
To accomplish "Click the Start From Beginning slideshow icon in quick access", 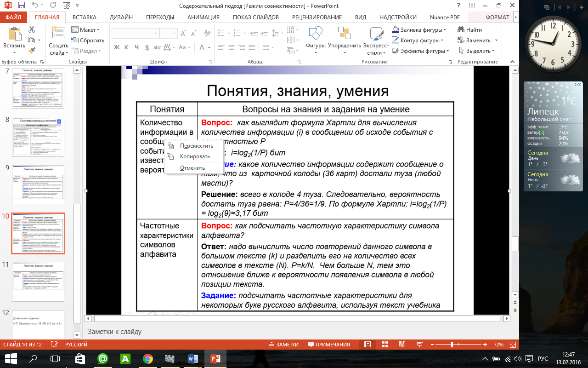I will (x=67, y=6).
